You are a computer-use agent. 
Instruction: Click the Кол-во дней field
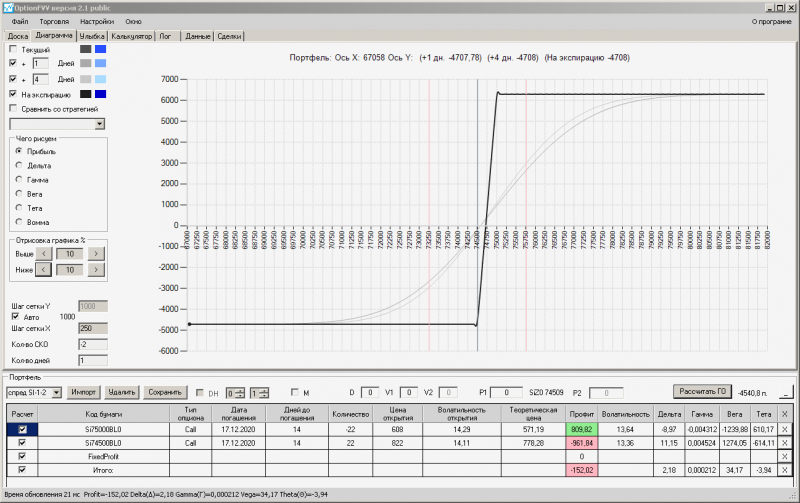[x=93, y=361]
